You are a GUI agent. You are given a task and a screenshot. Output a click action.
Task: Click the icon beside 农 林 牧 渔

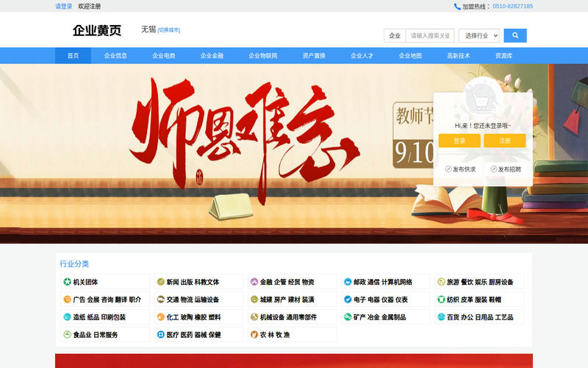(254, 334)
